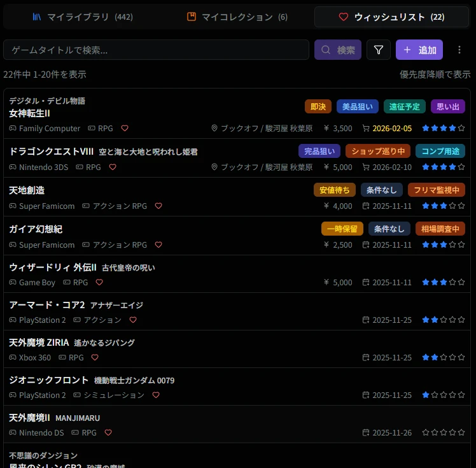The height and width of the screenshot is (468, 476).
Task: Select the ウィッシュリスト tab
Action: pyautogui.click(x=391, y=17)
